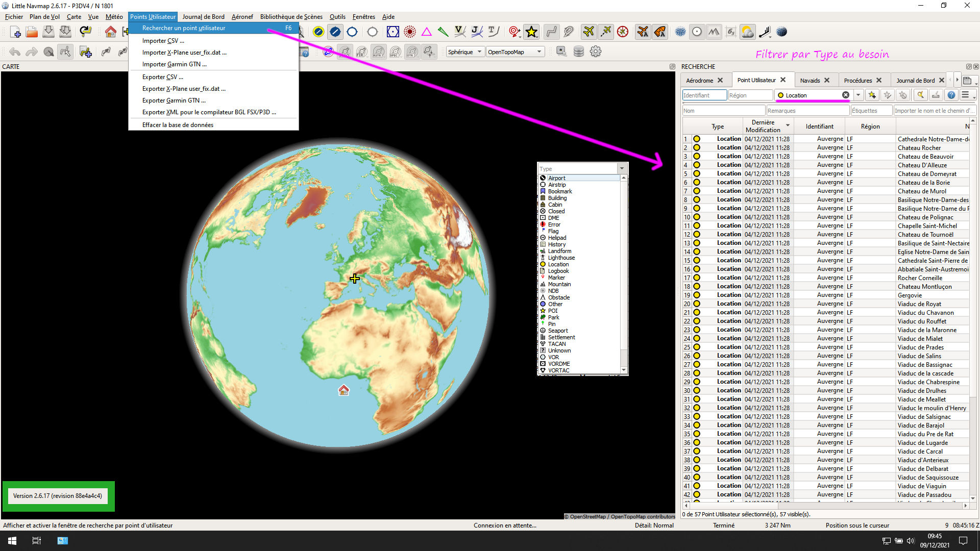Toggle the yellow aircraft display icon
980x551 pixels.
(x=589, y=32)
